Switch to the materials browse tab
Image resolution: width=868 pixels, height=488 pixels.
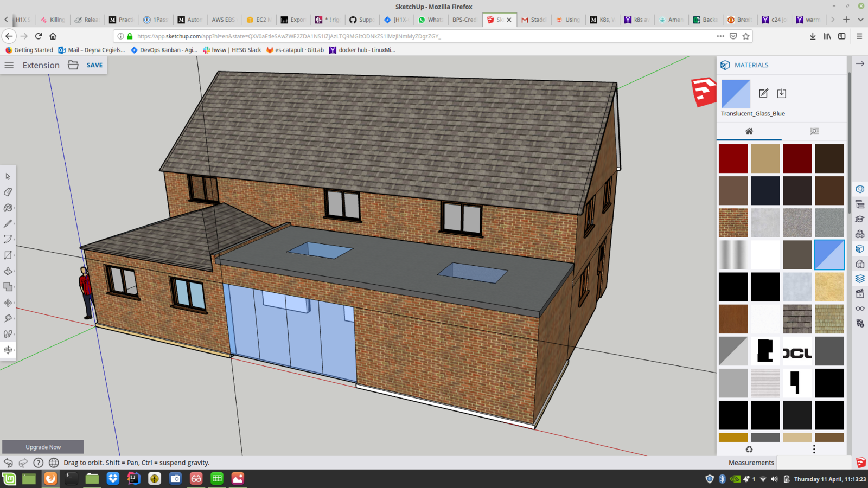(x=814, y=131)
